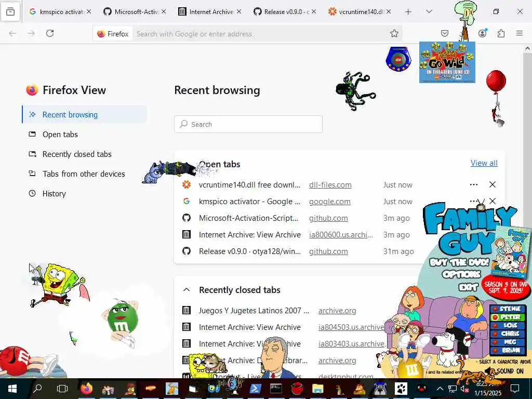Viewport: 532px width, 399px height.
Task: Switch to the Release v0.9.0 tab
Action: [285, 12]
